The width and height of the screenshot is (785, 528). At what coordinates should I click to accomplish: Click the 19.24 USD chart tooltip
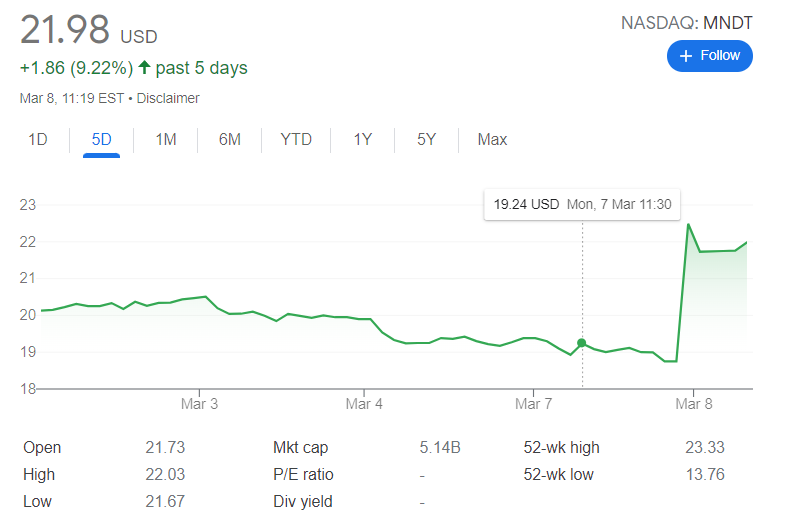tap(582, 204)
